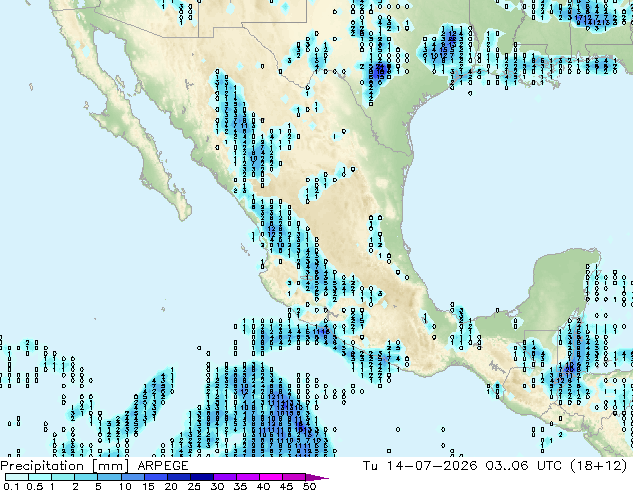Click the '[mm]' unit label
The height and width of the screenshot is (490, 634).
point(110,466)
